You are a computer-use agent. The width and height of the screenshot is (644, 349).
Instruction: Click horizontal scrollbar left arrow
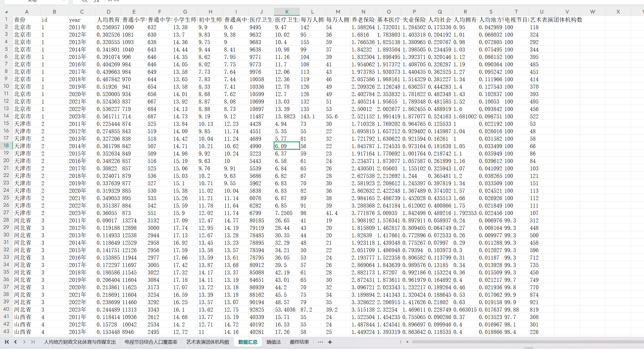pyautogui.click(x=407, y=342)
